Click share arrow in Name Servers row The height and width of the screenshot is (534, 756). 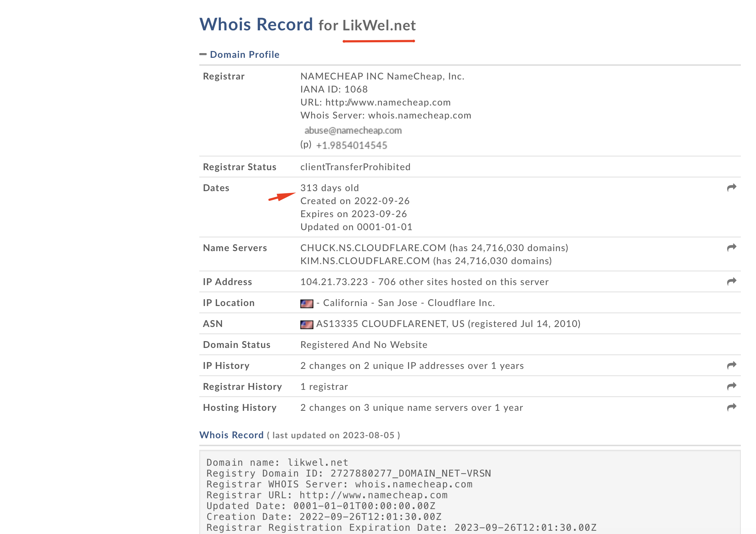tap(731, 247)
